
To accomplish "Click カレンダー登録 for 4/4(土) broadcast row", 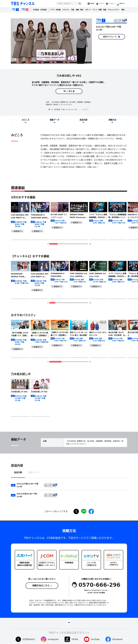I will click(x=51, y=495).
